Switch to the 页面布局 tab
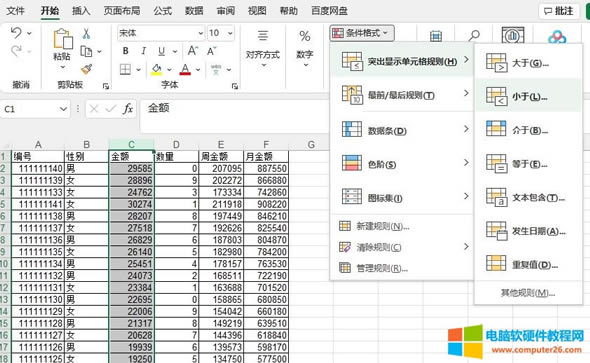Screen dimensions: 590x363 [x=122, y=11]
